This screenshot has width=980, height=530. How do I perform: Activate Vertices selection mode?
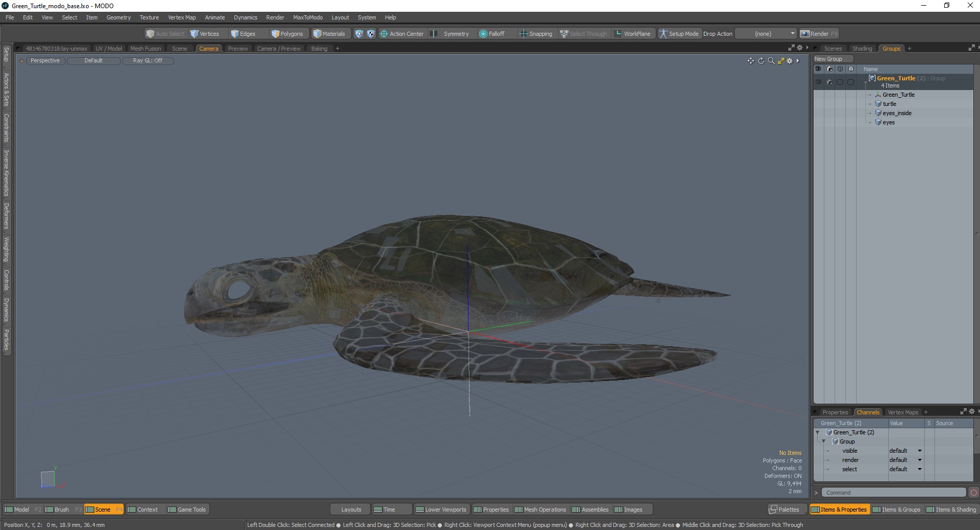205,34
